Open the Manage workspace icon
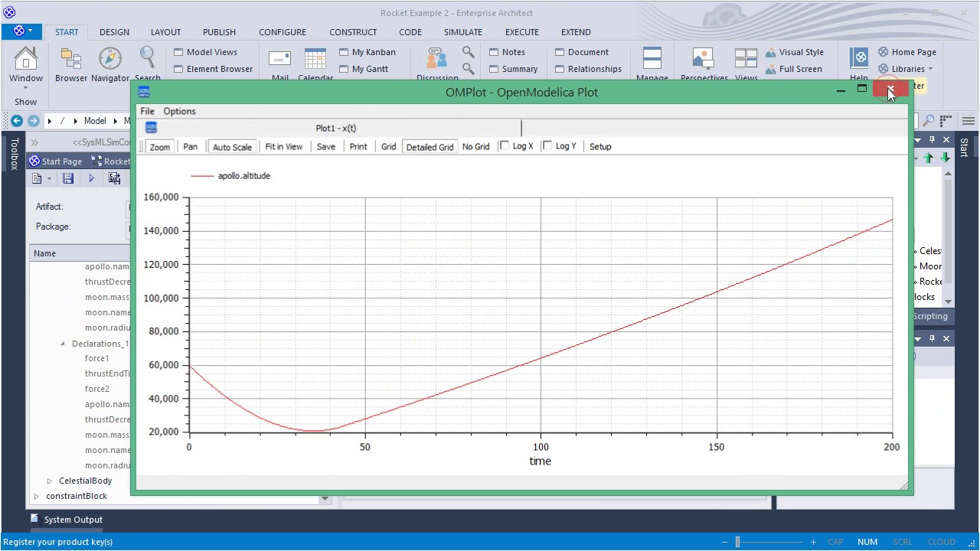 [x=652, y=64]
